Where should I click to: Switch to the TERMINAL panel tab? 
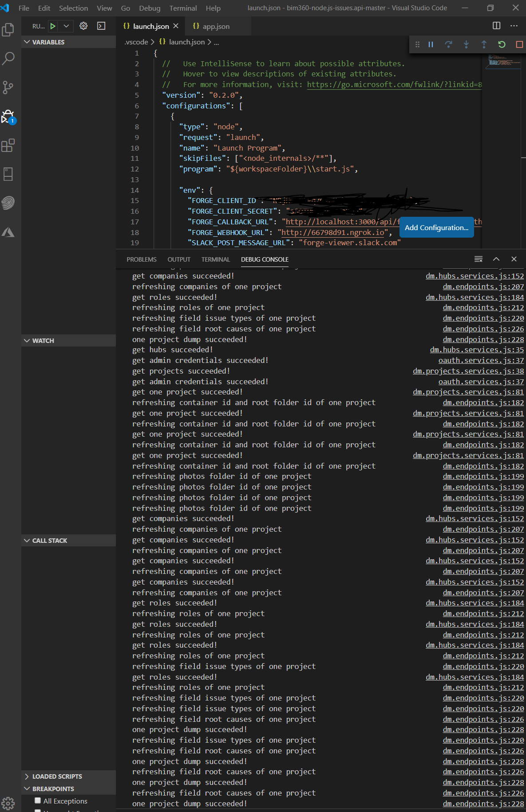[x=216, y=259]
